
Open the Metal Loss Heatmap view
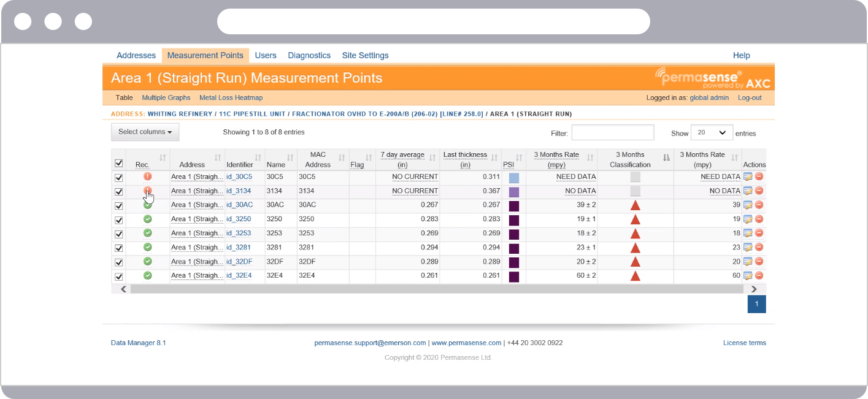tap(231, 97)
